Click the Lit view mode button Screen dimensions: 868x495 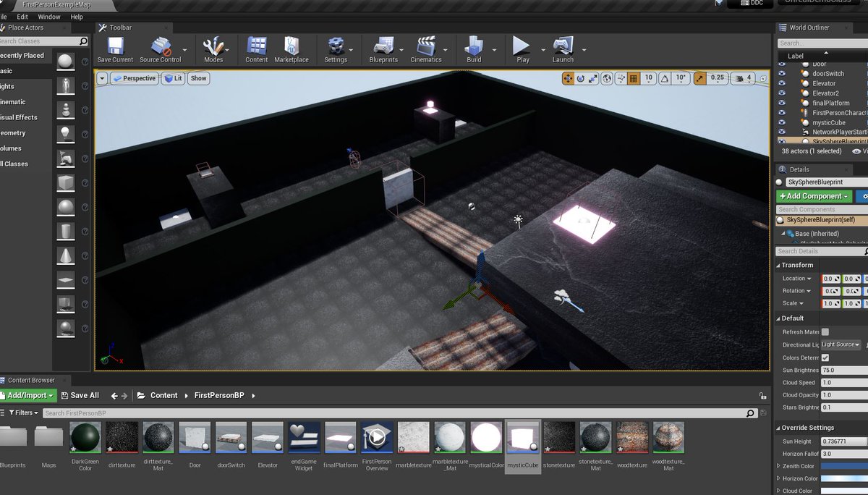173,78
